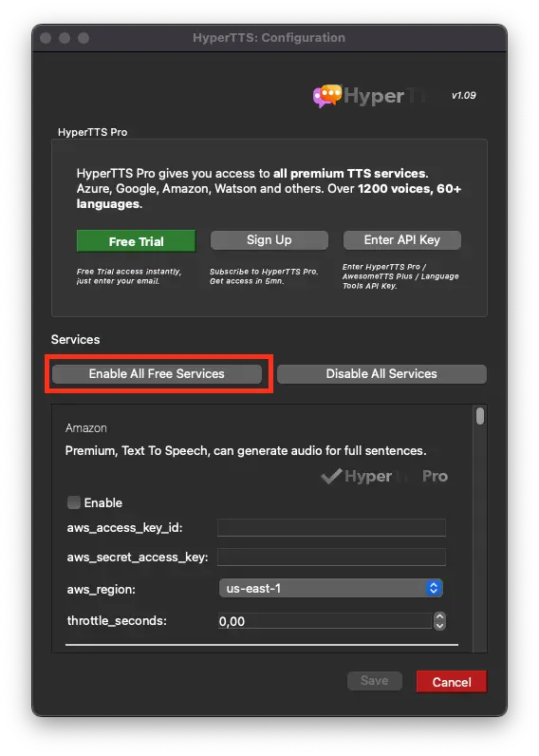Viewport: 539px width, 756px height.
Task: Click the HyperTTS Pro group title
Action: (92, 132)
